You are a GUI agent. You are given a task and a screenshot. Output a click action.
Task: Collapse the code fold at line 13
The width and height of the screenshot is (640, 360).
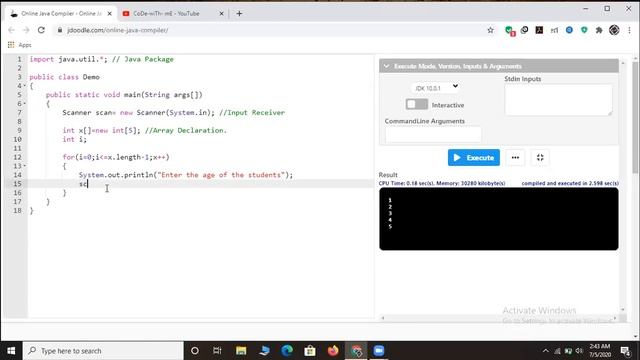click(x=24, y=166)
